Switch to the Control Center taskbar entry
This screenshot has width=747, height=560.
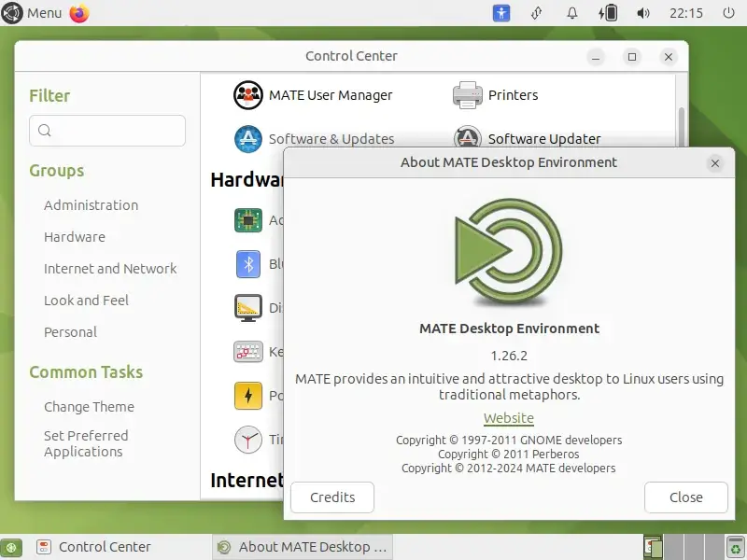click(105, 547)
